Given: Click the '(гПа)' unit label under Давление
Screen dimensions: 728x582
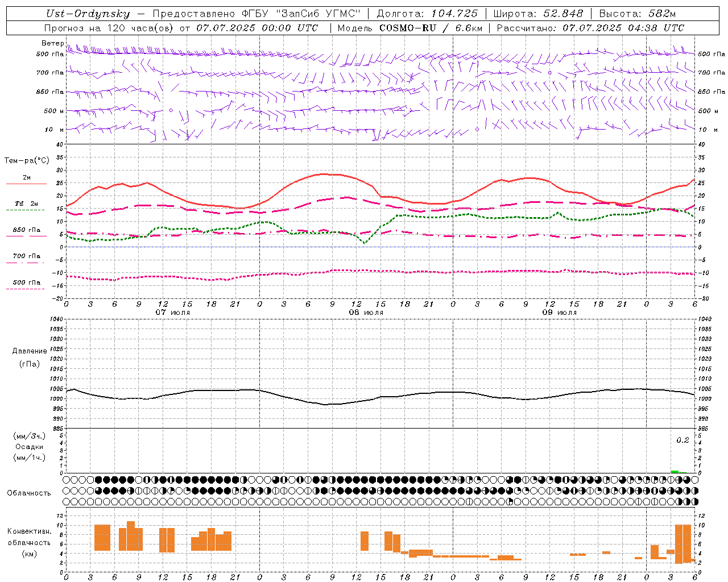Looking at the screenshot, I should click(30, 364).
